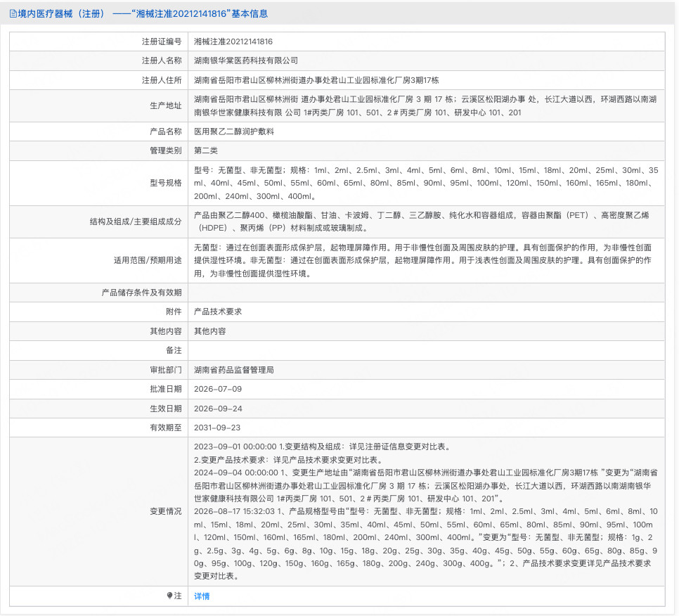Click the document icon in the page header

(13, 14)
